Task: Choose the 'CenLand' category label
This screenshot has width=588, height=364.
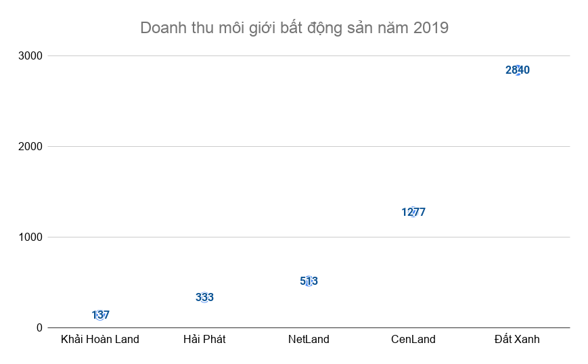Action: (x=413, y=339)
